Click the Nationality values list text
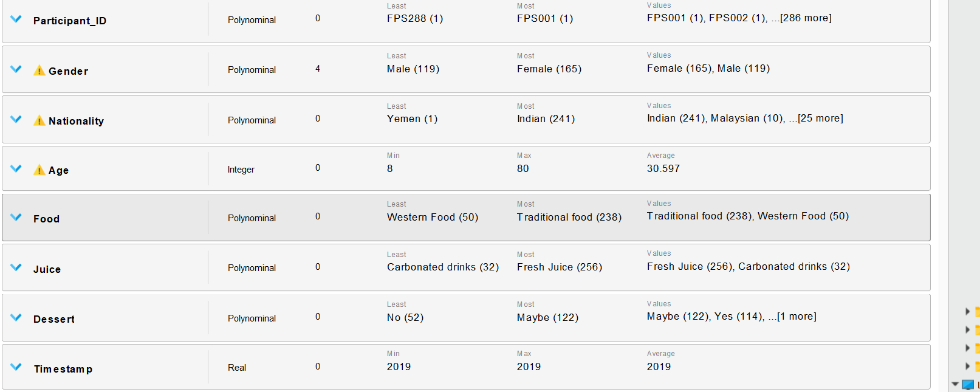The image size is (980, 392). [x=745, y=119]
